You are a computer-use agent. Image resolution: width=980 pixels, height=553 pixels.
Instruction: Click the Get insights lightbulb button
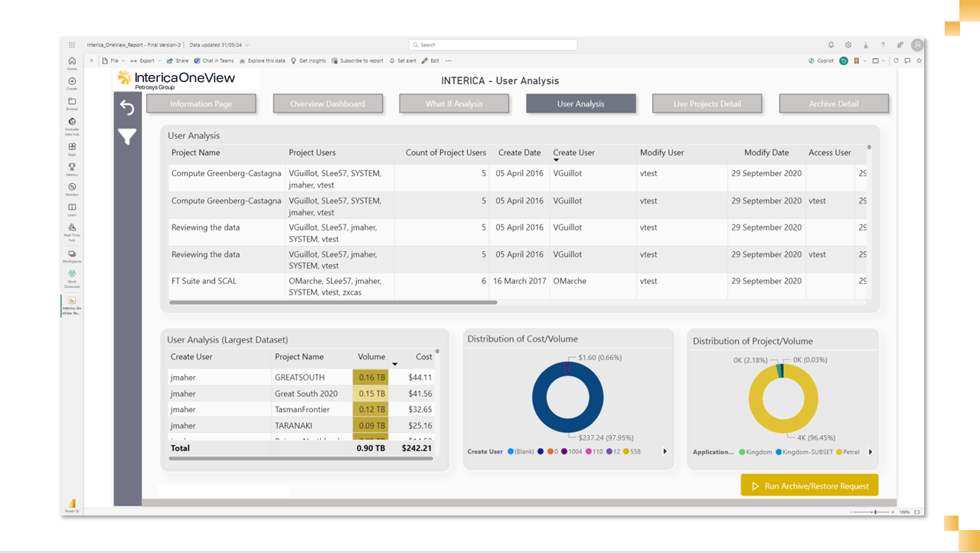(309, 61)
